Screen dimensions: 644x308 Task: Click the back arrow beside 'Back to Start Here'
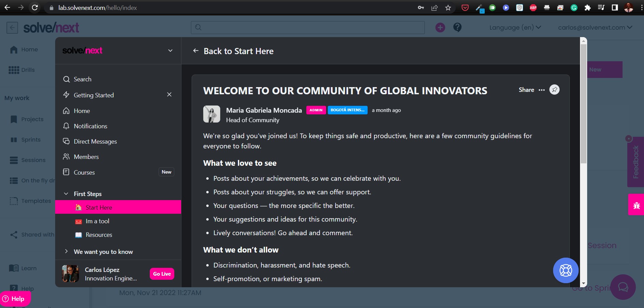(196, 51)
